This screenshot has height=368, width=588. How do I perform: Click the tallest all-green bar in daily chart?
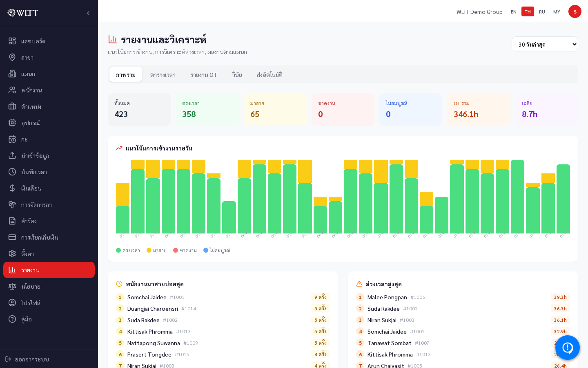517,197
